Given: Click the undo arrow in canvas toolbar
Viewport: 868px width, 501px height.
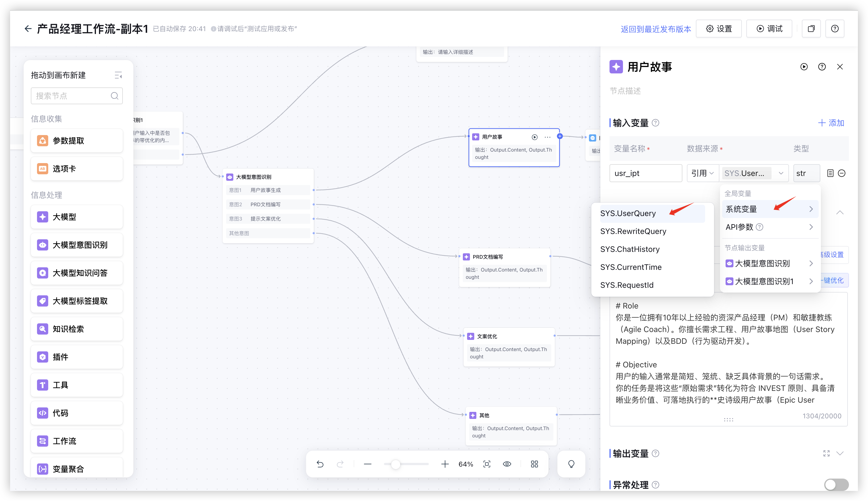Looking at the screenshot, I should [x=320, y=464].
